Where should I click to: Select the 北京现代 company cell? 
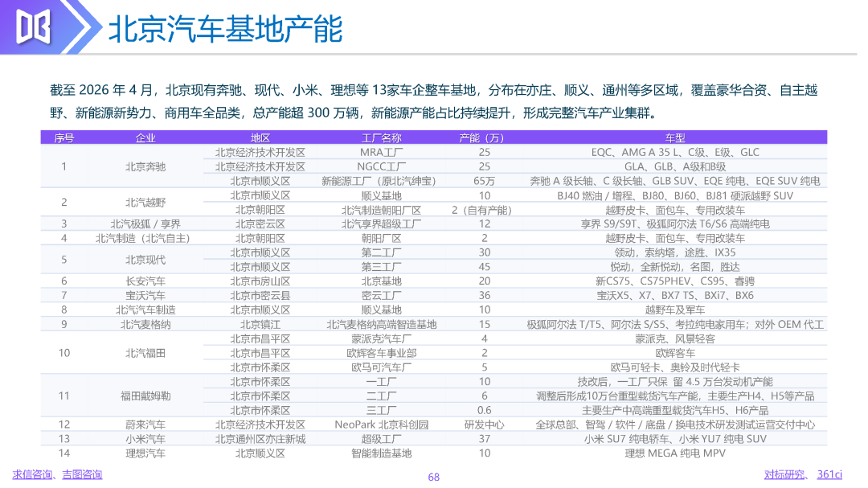[x=145, y=260]
